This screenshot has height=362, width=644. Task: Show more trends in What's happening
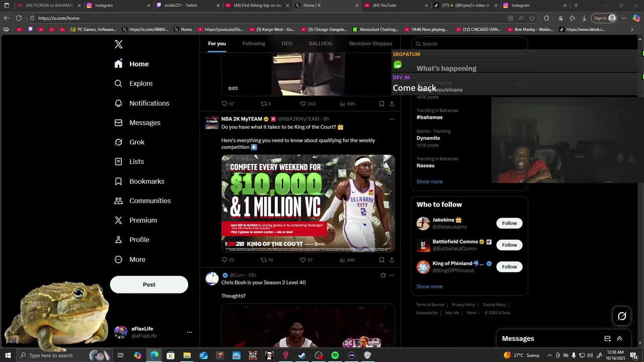(429, 182)
